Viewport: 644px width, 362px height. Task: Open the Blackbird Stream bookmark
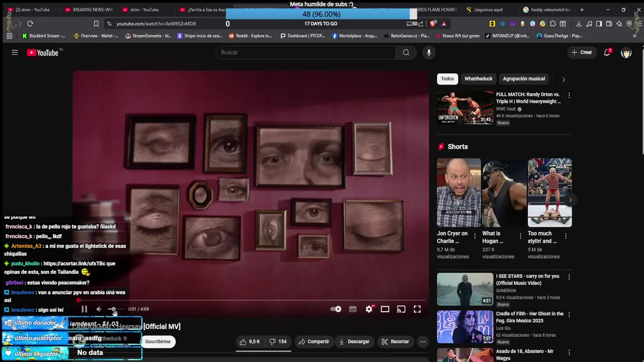coord(44,36)
